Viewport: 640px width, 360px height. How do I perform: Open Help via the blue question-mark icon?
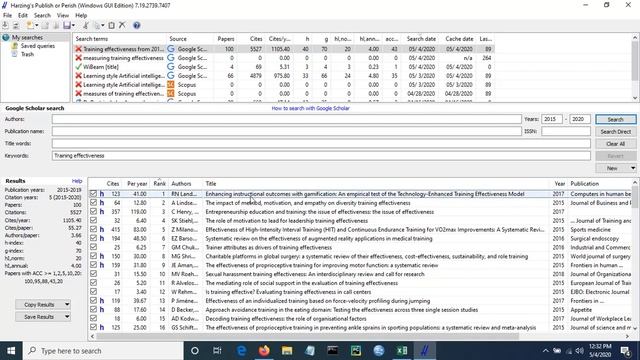coord(137,25)
